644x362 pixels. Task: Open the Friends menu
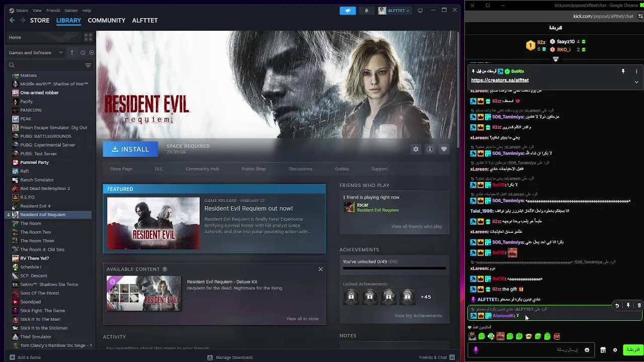(x=53, y=11)
